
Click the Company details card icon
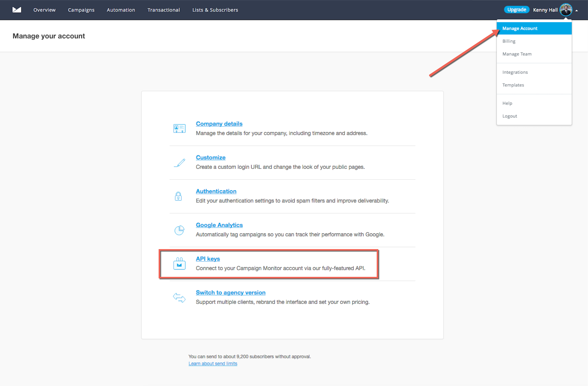pos(179,128)
